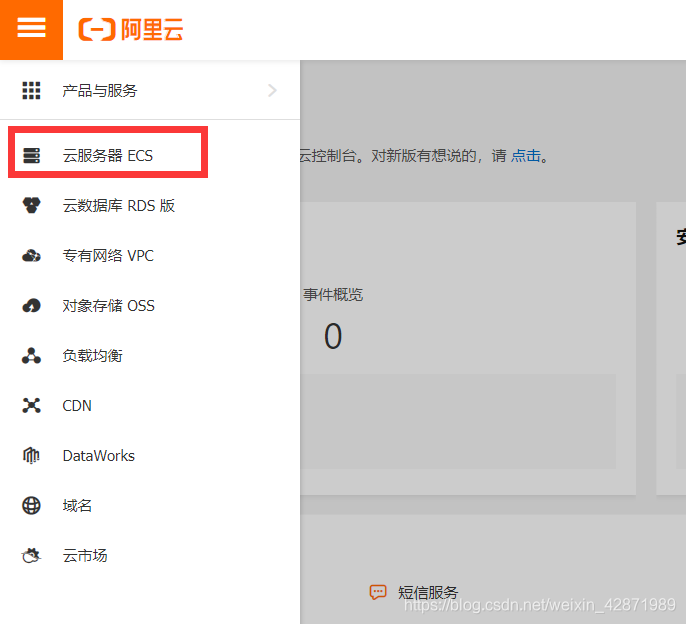Click the orange hamburger menu button
Viewport: 686px width, 624px height.
click(x=31, y=29)
